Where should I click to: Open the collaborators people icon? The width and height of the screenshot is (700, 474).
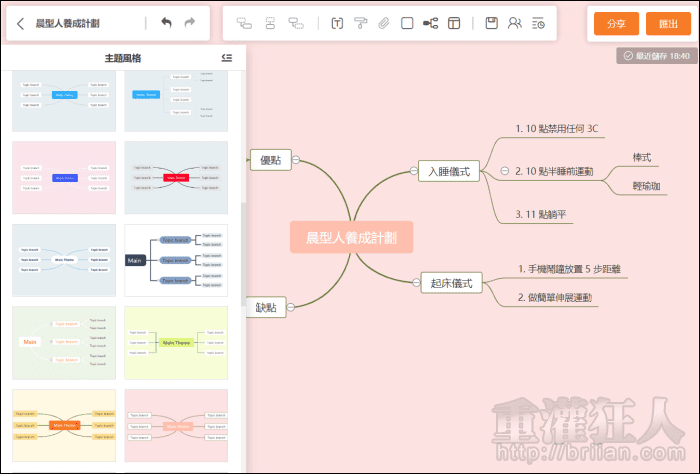click(515, 23)
